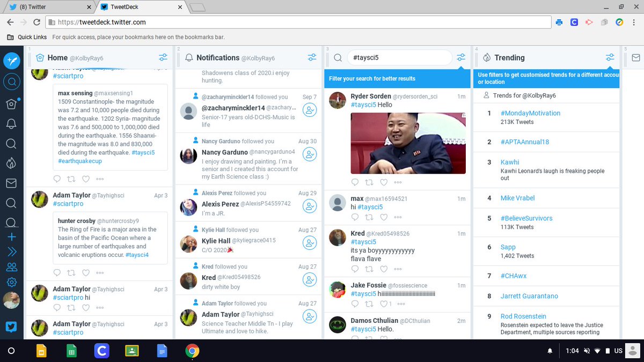Click the printer extension icon in the toolbar
The width and height of the screenshot is (644, 362).
pyautogui.click(x=559, y=23)
